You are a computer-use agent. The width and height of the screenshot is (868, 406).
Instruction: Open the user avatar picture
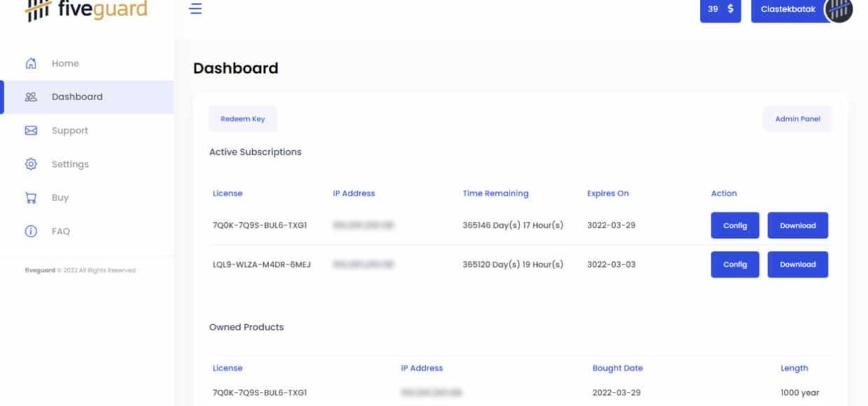838,10
